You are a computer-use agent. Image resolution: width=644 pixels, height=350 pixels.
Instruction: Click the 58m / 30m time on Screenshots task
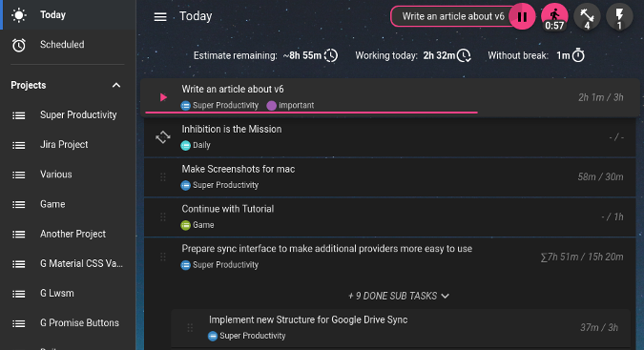click(x=600, y=176)
